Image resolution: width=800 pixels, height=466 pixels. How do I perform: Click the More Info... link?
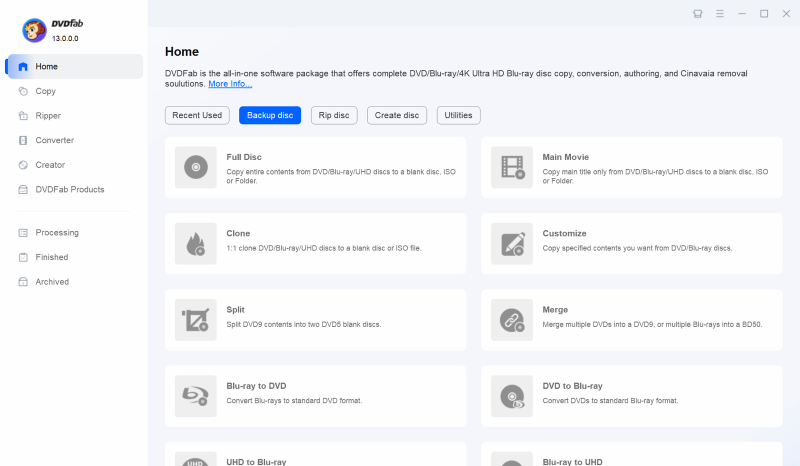pyautogui.click(x=230, y=84)
